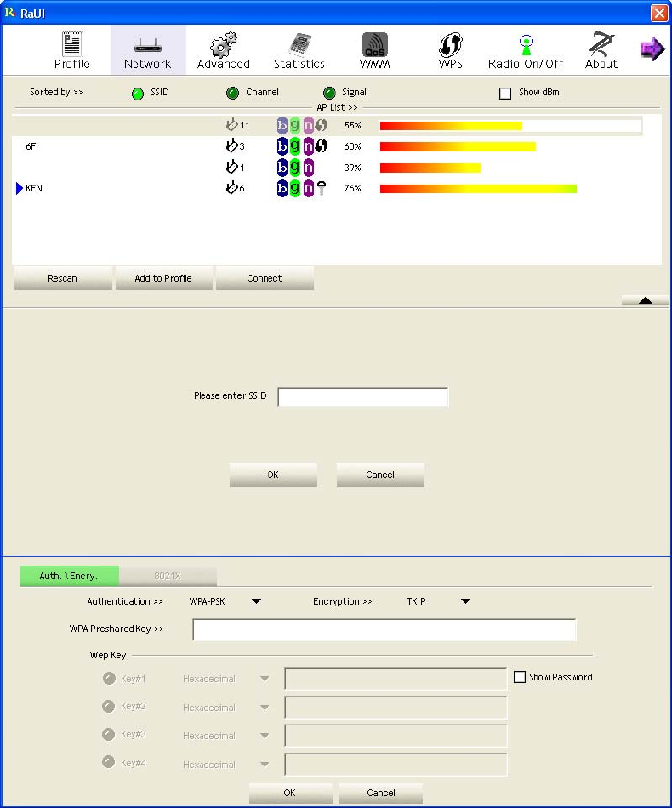Image resolution: width=672 pixels, height=808 pixels.
Task: Collapse panel with the up arrow button
Action: pos(645,300)
